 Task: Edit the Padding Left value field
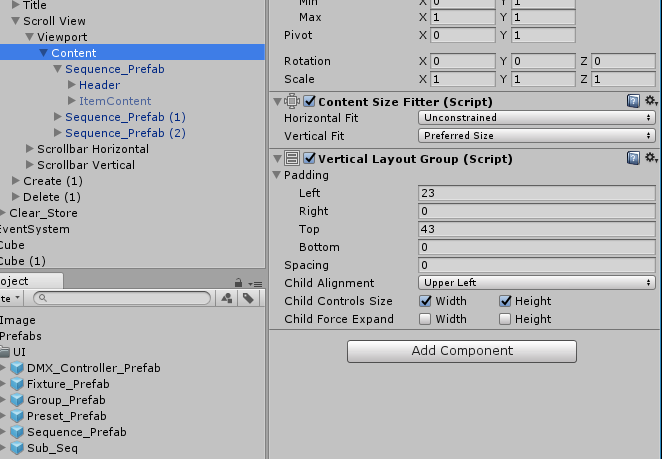tap(537, 193)
